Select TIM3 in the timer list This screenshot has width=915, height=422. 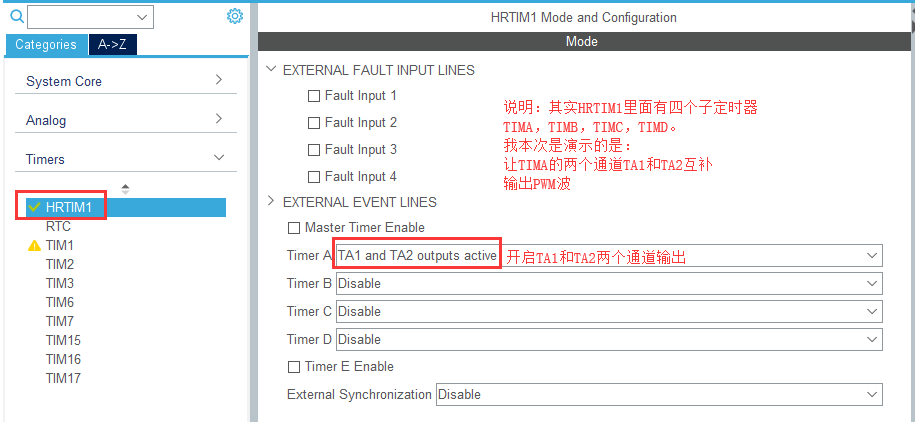pyautogui.click(x=60, y=284)
